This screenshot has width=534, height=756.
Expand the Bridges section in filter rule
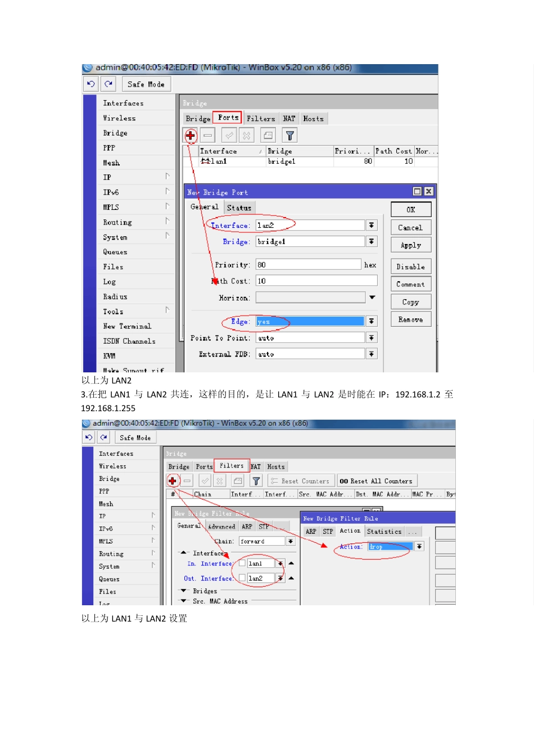pyautogui.click(x=184, y=591)
